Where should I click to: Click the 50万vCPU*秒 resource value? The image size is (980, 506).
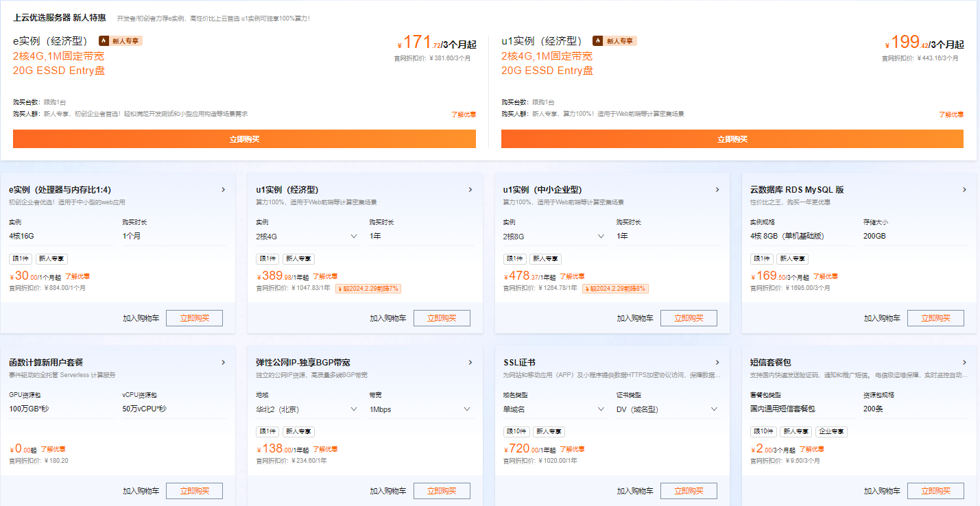click(x=145, y=409)
